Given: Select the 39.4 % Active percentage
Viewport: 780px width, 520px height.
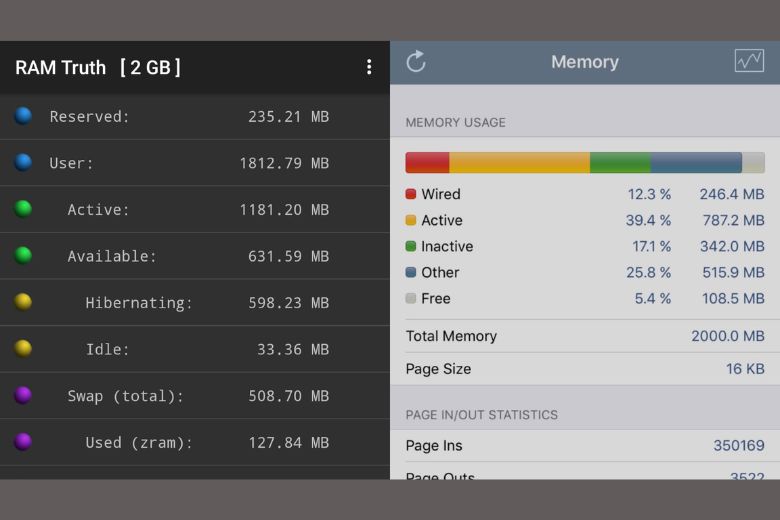Looking at the screenshot, I should 648,220.
